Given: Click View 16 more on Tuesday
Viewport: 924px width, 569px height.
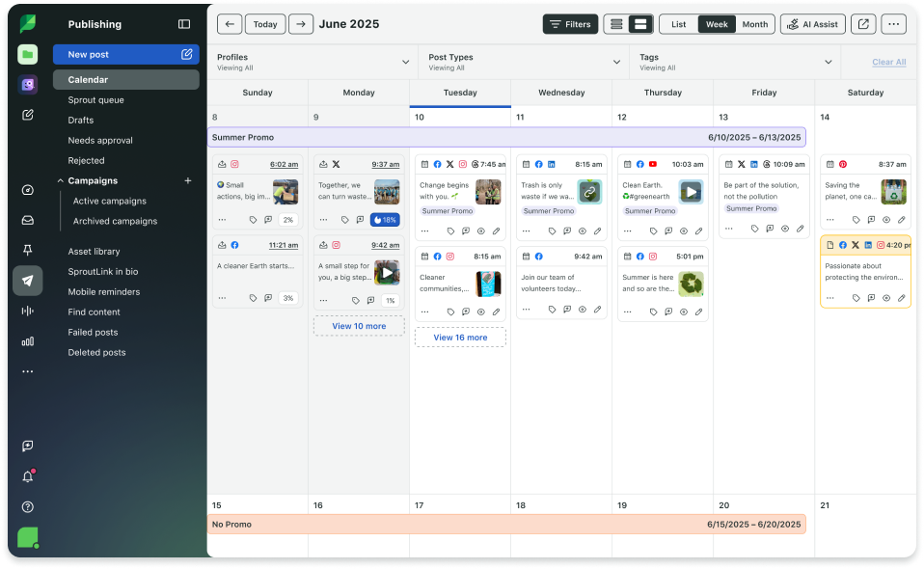Looking at the screenshot, I should (x=460, y=338).
